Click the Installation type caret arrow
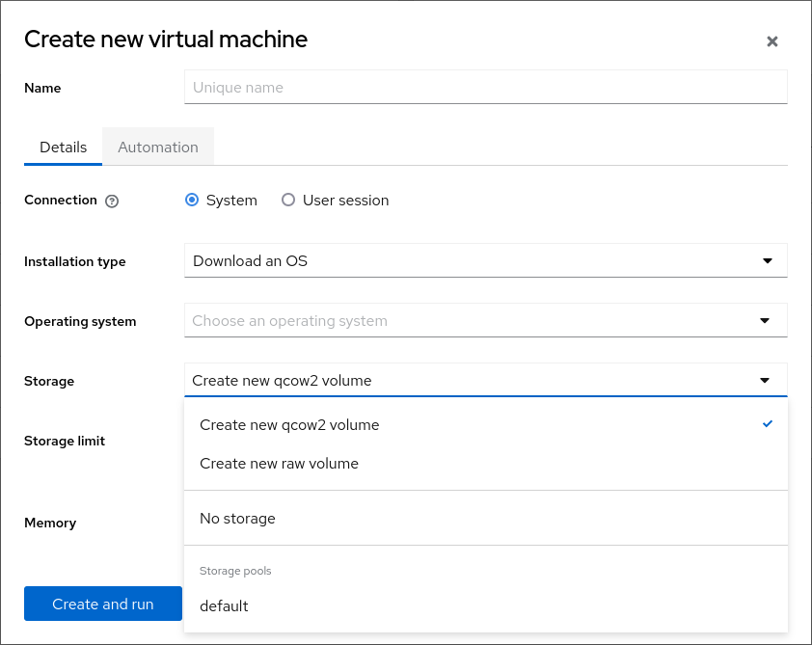The width and height of the screenshot is (812, 645). point(768,261)
